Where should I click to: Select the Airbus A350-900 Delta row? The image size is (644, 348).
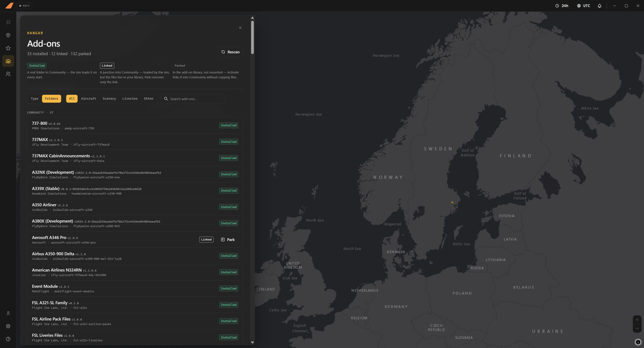click(135, 256)
